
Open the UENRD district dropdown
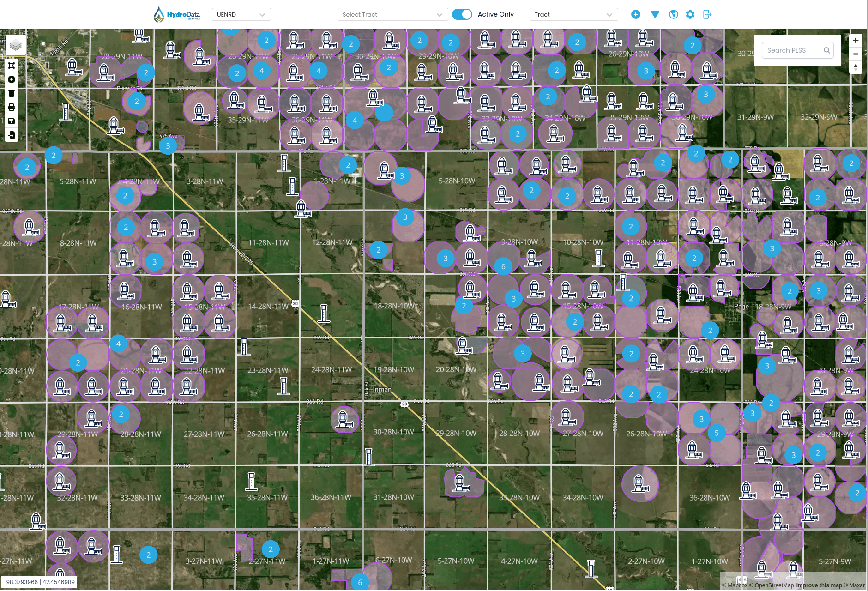[x=241, y=14]
